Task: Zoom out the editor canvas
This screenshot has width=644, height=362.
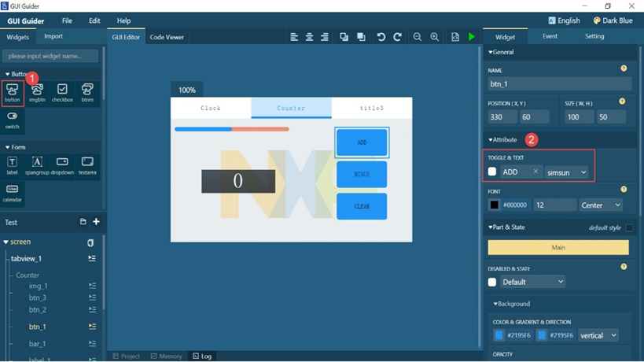Action: (418, 37)
